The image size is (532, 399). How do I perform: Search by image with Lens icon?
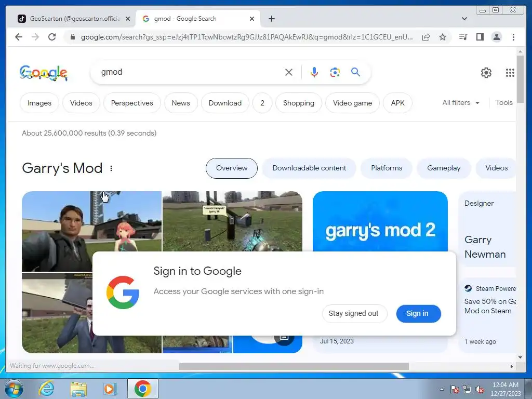(335, 72)
